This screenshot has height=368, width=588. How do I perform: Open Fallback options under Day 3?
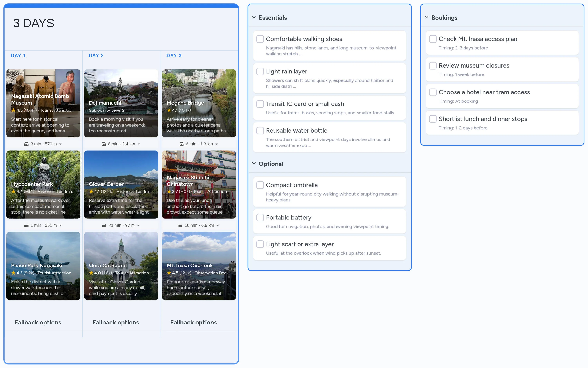(193, 323)
